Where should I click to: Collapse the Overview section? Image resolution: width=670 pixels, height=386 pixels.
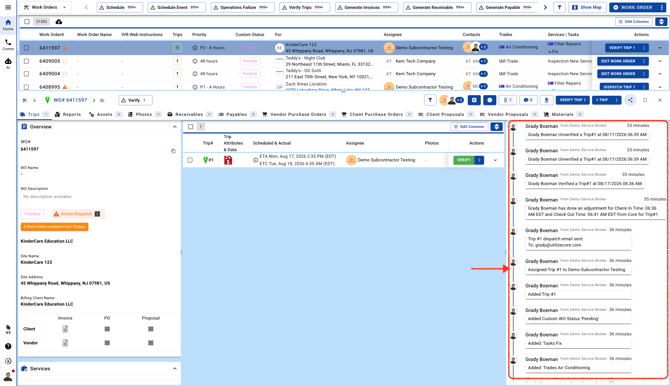point(174,127)
